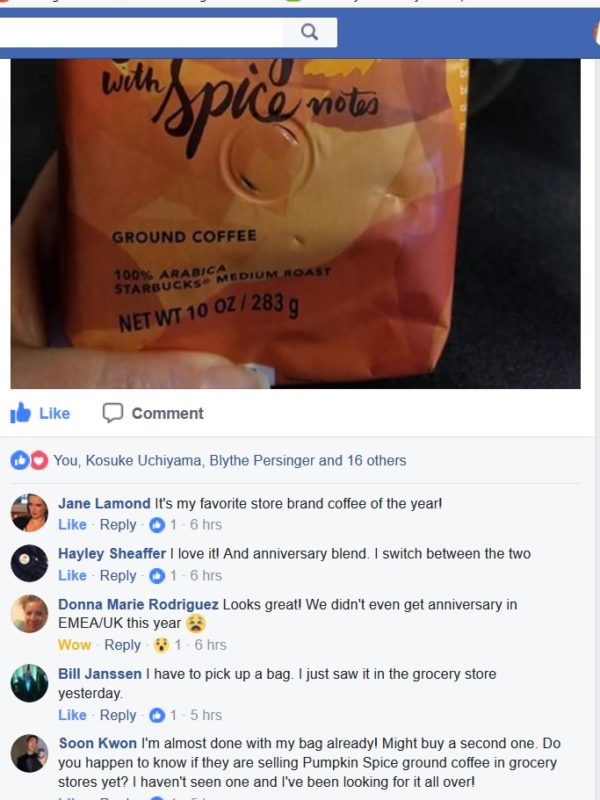Click the Comment speech bubble icon
Viewport: 600px width, 800px height.
[x=113, y=413]
